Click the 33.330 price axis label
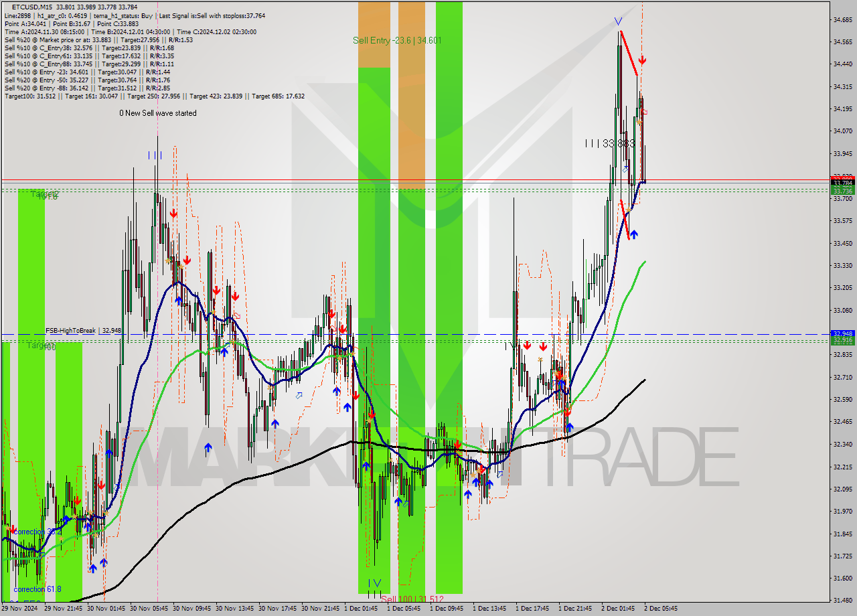 tap(844, 265)
